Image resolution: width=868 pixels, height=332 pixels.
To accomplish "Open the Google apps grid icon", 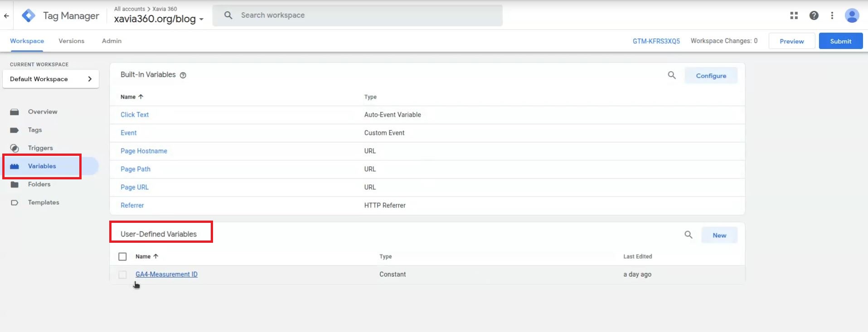I will pos(794,15).
